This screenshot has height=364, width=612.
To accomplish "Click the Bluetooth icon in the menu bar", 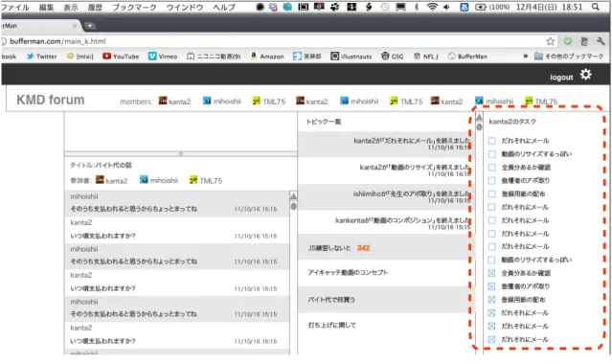I will pyautogui.click(x=417, y=7).
